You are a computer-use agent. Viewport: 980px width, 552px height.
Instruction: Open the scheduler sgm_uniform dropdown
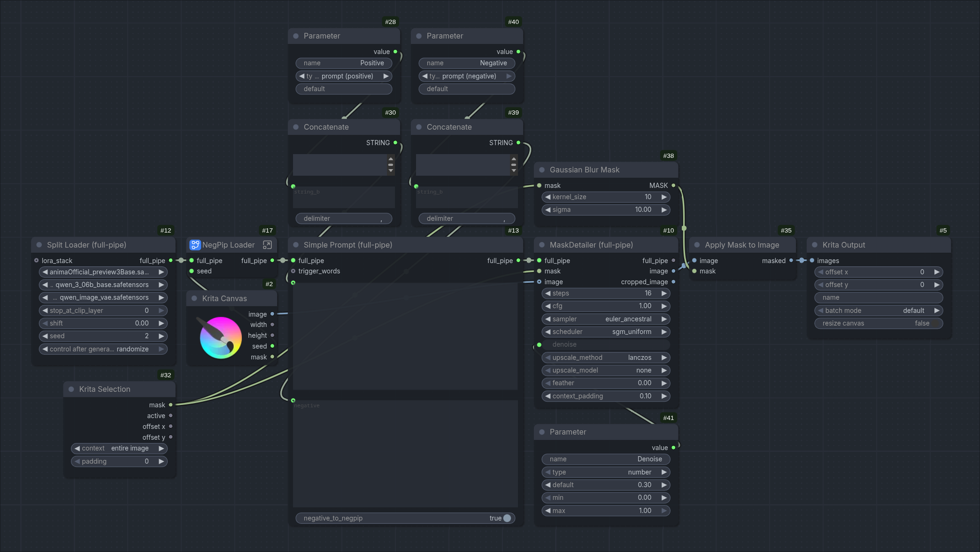tap(606, 332)
